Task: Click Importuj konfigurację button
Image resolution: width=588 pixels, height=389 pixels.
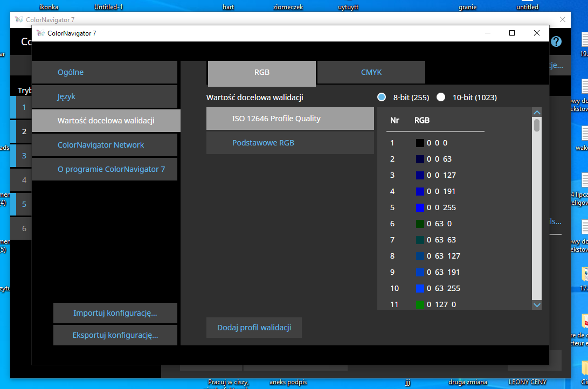Action: (115, 313)
